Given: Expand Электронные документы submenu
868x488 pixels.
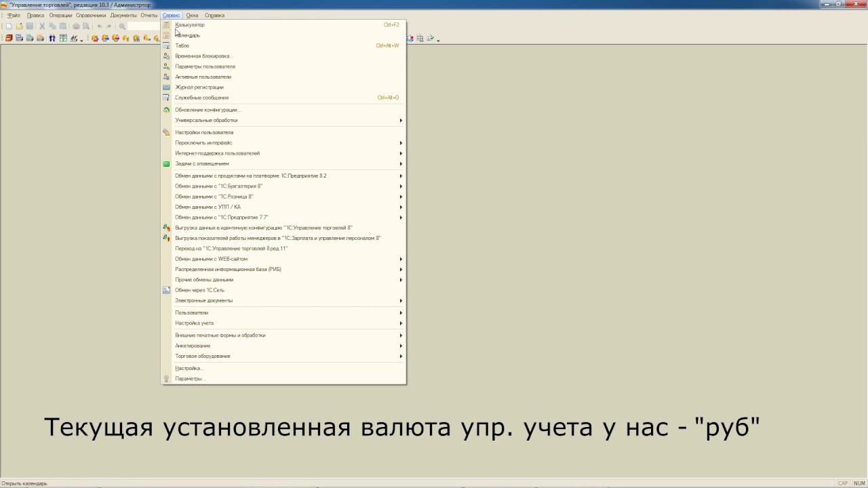Looking at the screenshot, I should [283, 300].
